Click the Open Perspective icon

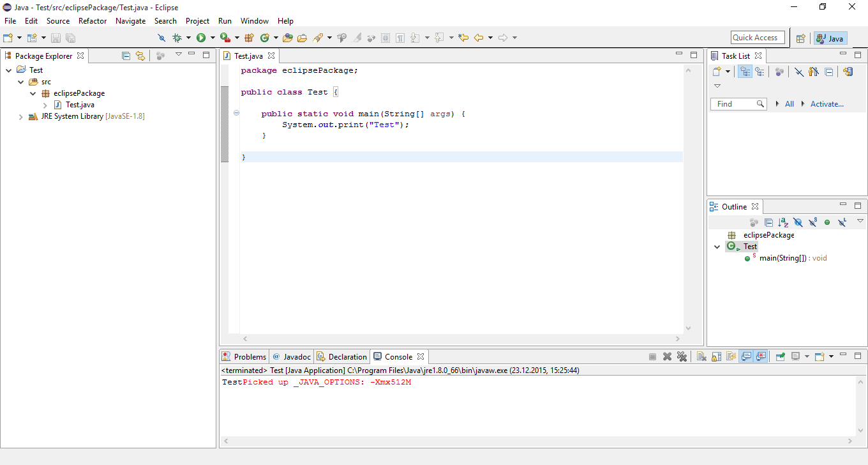800,38
